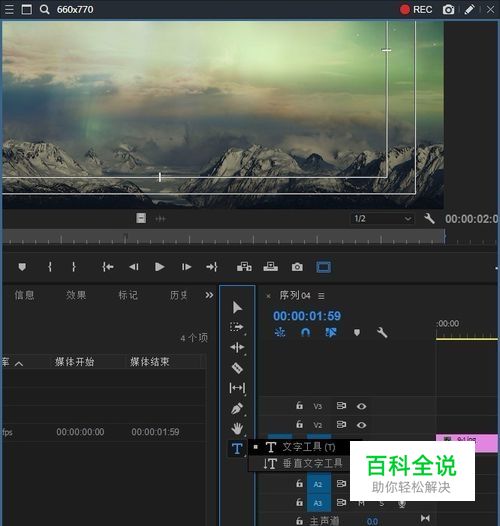Export frame camera icon
The width and height of the screenshot is (500, 526).
pyautogui.click(x=297, y=267)
